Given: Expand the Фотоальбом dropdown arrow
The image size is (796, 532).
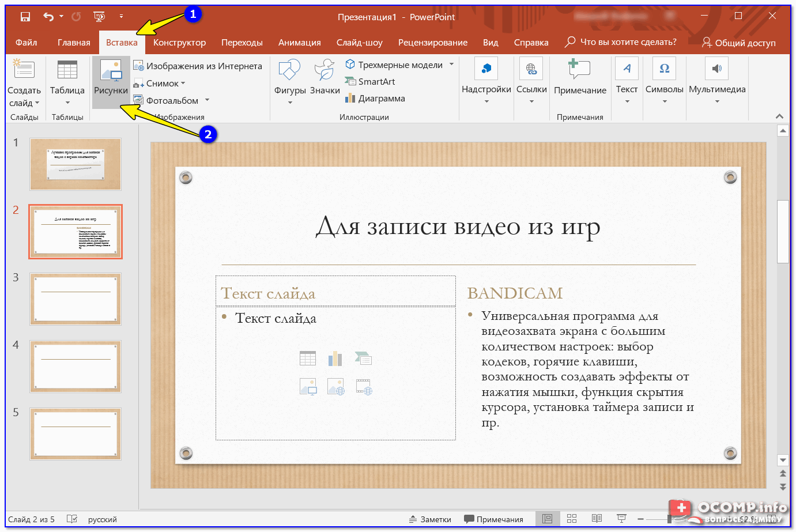Looking at the screenshot, I should pos(207,100).
